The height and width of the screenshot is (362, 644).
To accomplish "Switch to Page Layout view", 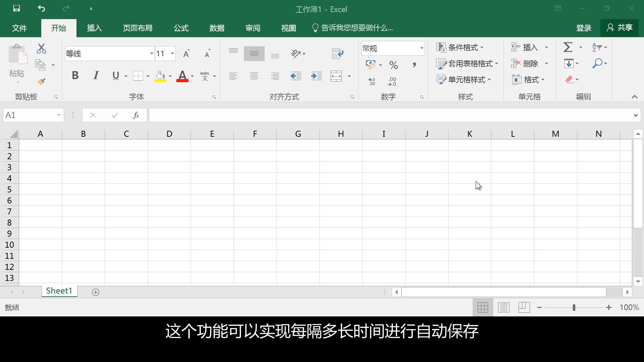I will pos(503,307).
